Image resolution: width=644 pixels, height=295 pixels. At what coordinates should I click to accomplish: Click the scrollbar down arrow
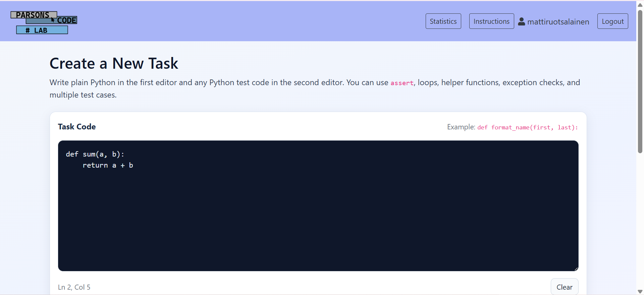tap(640, 292)
